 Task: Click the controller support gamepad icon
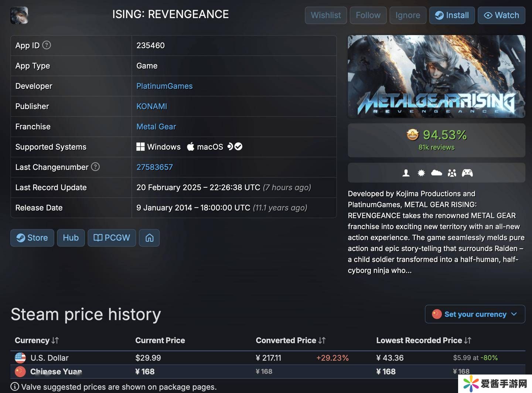point(467,173)
